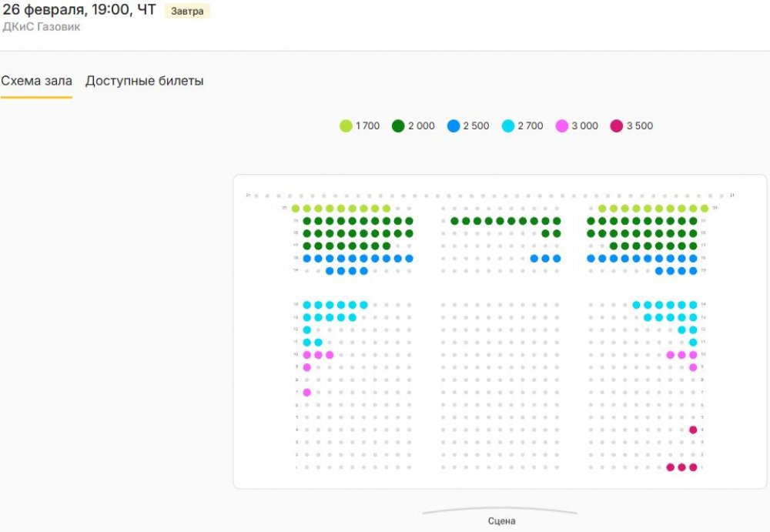Image resolution: width=770 pixels, height=532 pixels.
Task: Select the single pink seat in row 7
Action: tap(307, 393)
